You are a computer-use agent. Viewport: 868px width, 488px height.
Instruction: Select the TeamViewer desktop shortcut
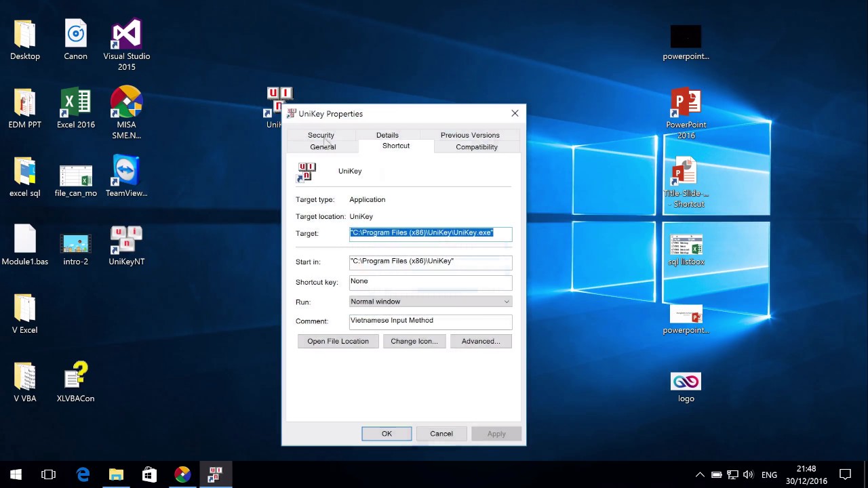pos(127,178)
